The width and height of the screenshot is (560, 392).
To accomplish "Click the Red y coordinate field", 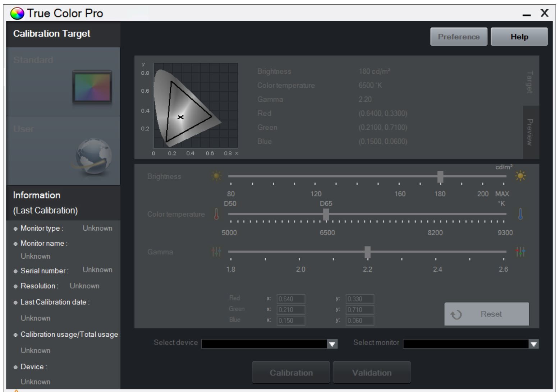I will click(360, 299).
